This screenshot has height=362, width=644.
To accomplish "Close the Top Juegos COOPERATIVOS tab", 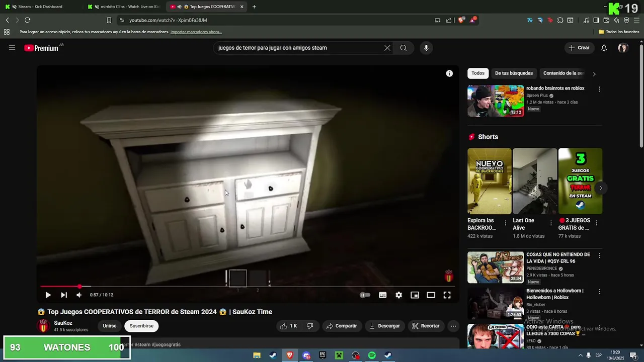I will 242,7.
